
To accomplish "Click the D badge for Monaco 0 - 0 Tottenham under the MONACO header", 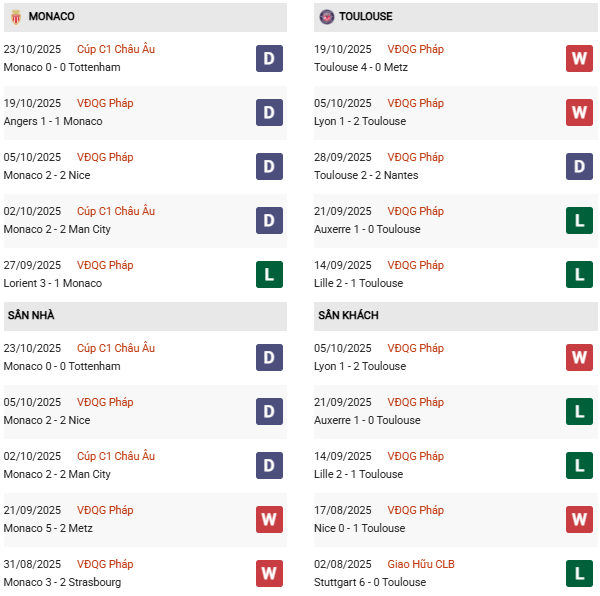I will click(269, 58).
